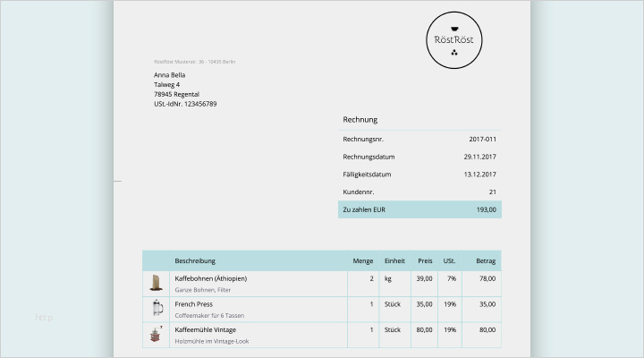Click the USt. column header

(x=449, y=260)
